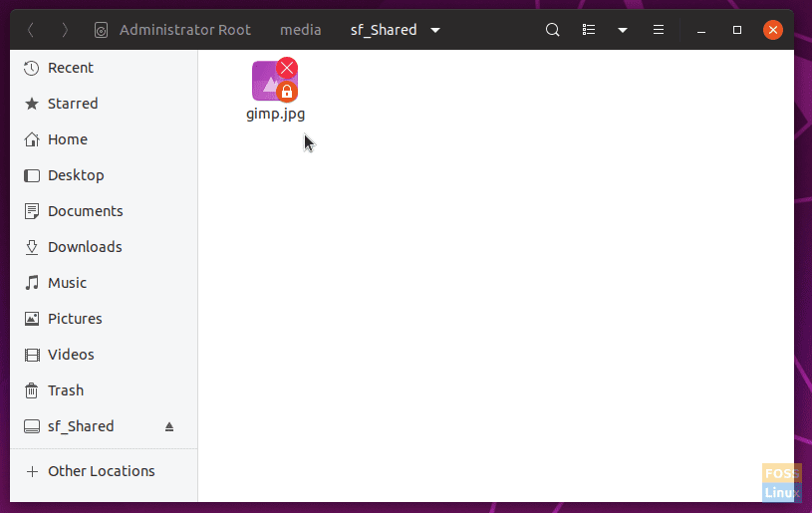Open Documents in the sidebar
Screen dimensions: 812x513
(104, 211)
